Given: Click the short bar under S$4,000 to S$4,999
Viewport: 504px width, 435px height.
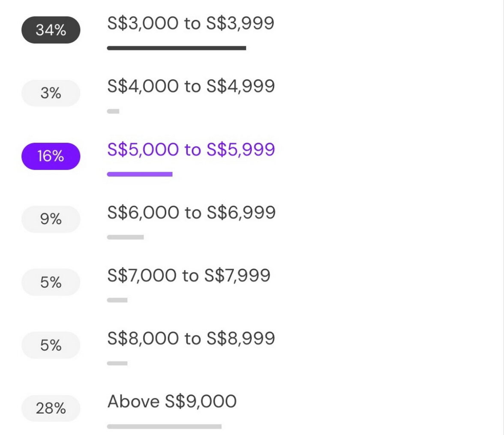Looking at the screenshot, I should pos(113,111).
